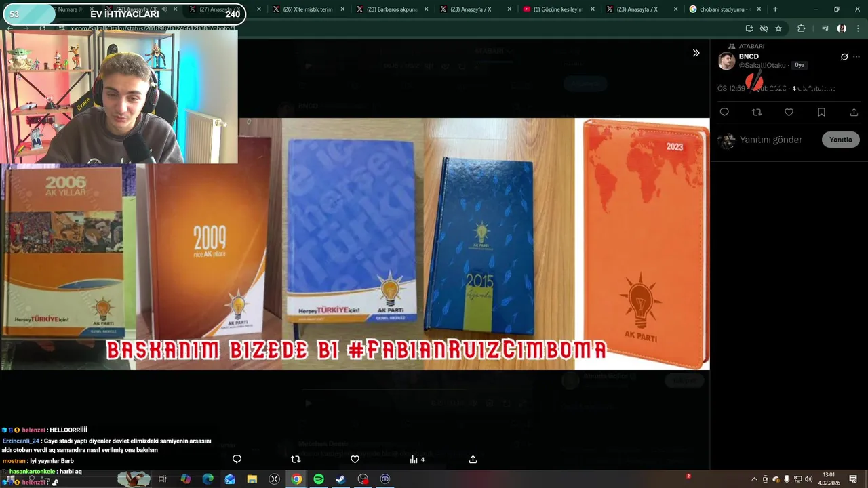868x488 pixels.
Task: Share icon in the right post panel
Action: coord(854,112)
